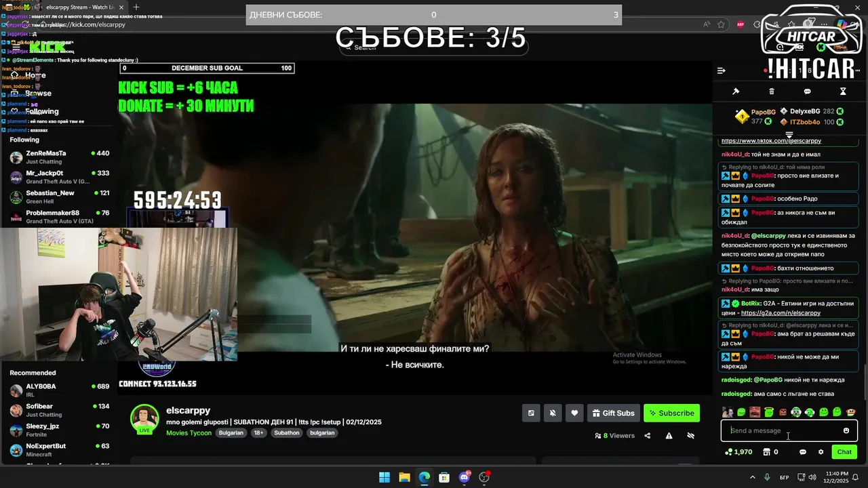Open the emoji picker in message box
868x488 pixels.
click(846, 430)
